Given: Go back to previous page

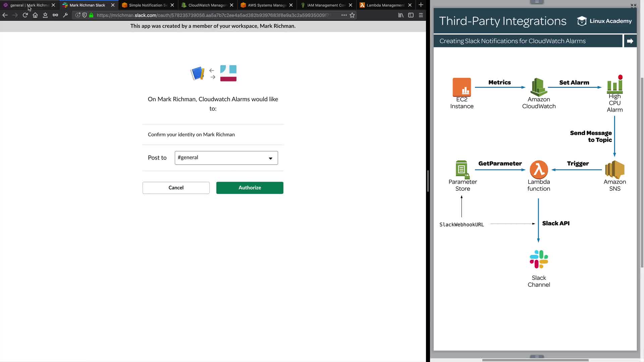Looking at the screenshot, I should 5,15.
